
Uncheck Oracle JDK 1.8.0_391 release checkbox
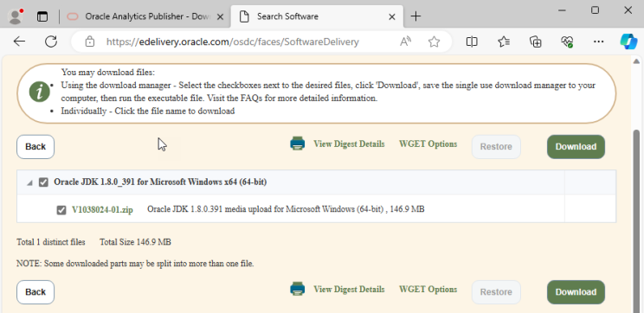[x=43, y=182]
